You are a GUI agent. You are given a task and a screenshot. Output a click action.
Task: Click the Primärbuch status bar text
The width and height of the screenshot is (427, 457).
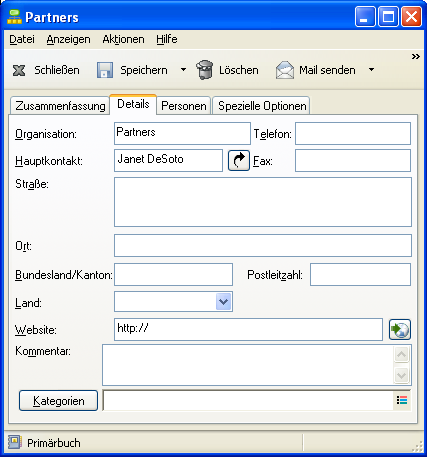tap(54, 443)
